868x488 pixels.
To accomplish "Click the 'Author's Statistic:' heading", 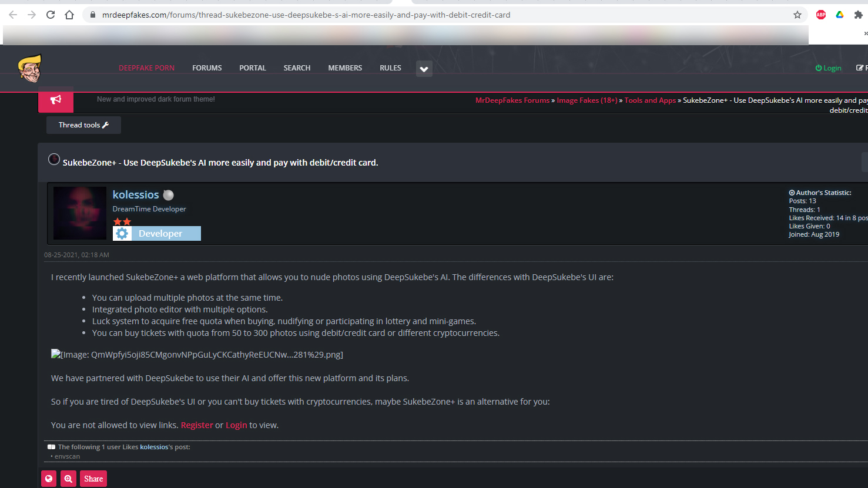I will 820,193.
